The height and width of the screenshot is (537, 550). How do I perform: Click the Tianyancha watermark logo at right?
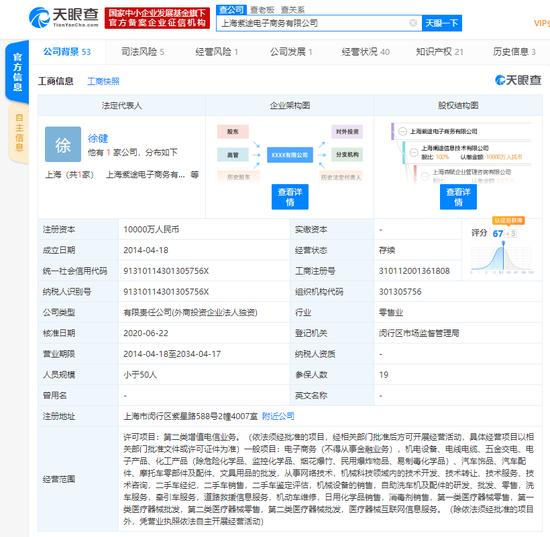[518, 80]
